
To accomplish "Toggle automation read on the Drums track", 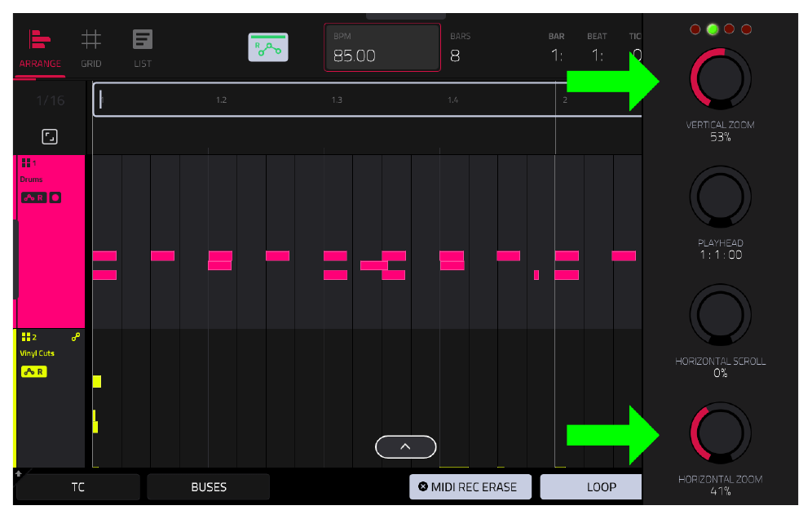I will coord(34,197).
